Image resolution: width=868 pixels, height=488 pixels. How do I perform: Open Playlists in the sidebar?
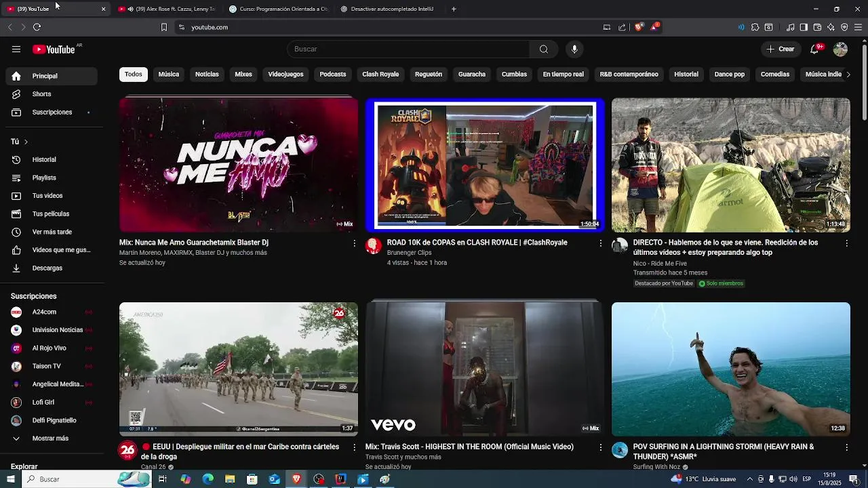[52, 178]
